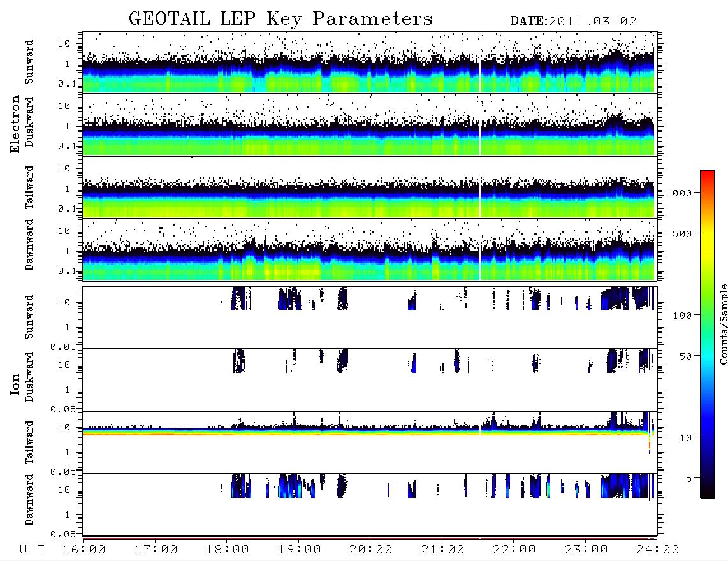Viewport: 728px width, 561px height.
Task: Click the 21:00 time axis label
Action: 444,550
